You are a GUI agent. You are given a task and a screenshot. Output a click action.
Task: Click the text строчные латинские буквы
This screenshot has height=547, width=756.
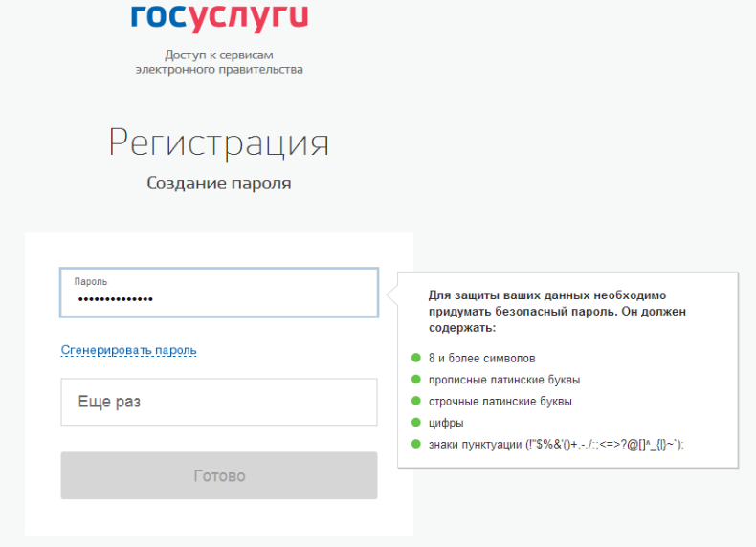500,402
